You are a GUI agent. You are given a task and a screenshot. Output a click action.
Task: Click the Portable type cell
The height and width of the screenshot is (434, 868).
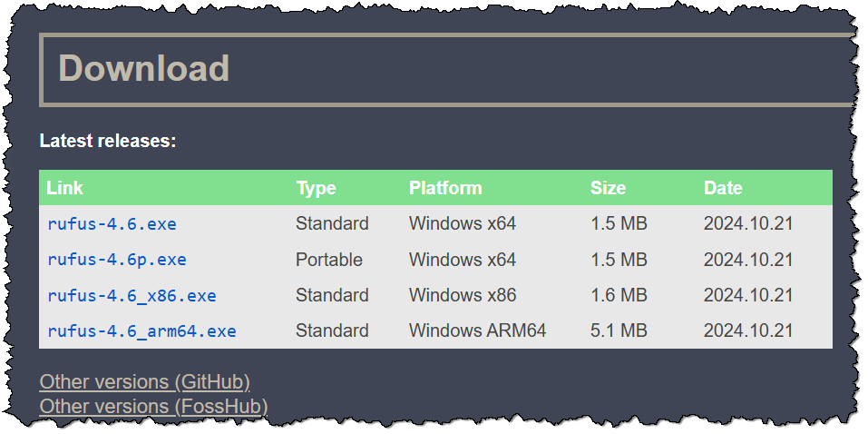(328, 260)
